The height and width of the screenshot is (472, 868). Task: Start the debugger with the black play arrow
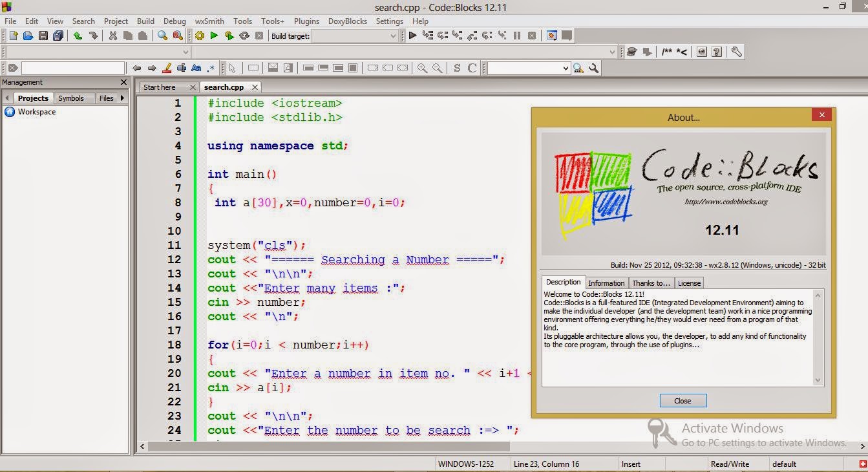[x=412, y=36]
